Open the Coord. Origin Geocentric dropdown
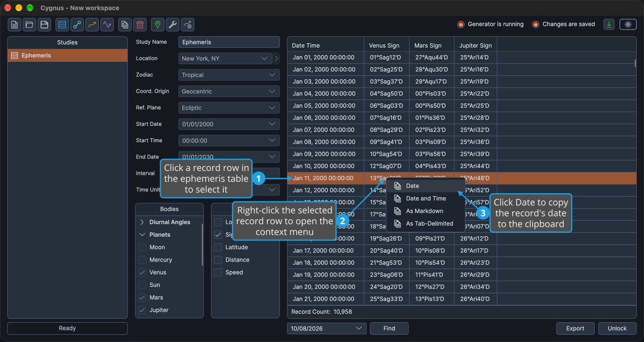The image size is (644, 342). pos(229,91)
